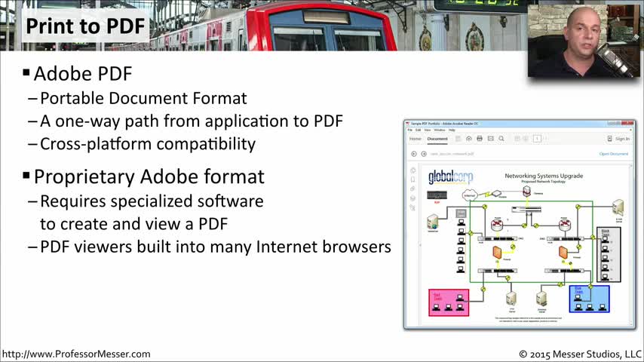
Task: Open the layers icon in left sidebar
Action: pos(412,198)
